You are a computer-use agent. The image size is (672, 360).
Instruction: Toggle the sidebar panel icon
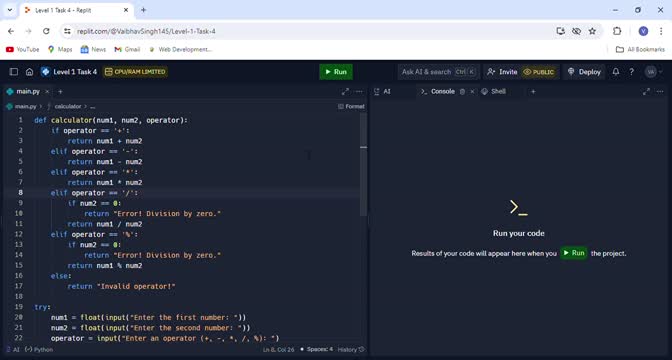14,72
